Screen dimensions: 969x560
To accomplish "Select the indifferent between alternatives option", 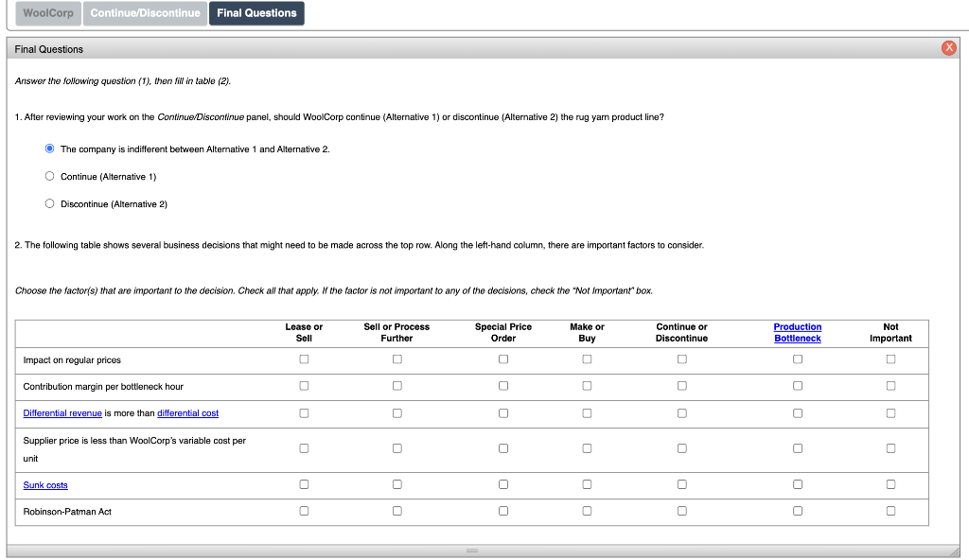I will [x=49, y=148].
